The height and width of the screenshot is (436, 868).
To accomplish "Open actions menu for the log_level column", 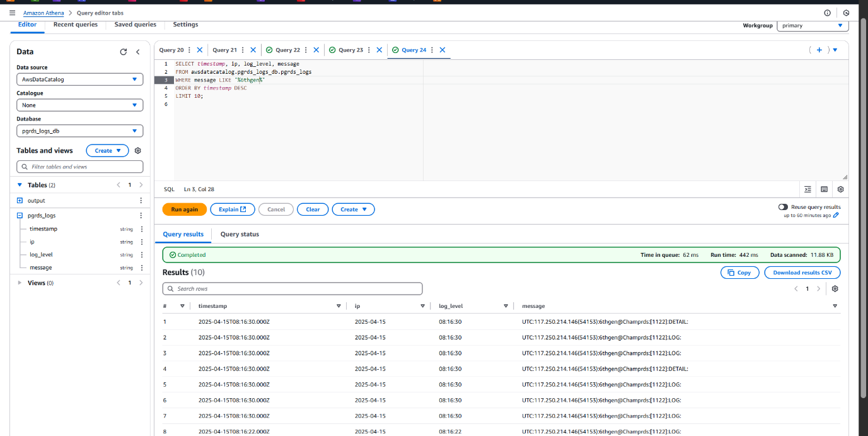I will [141, 255].
